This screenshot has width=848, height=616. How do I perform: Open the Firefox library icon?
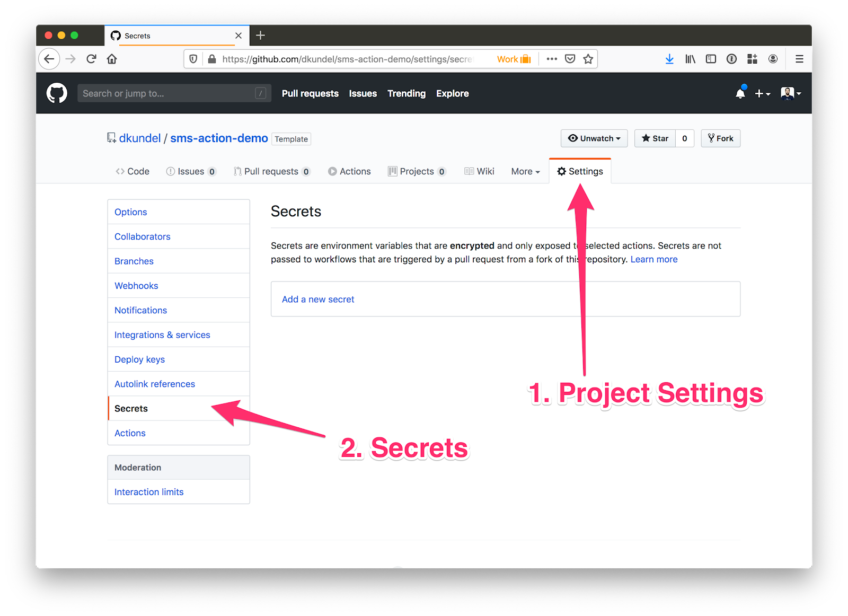coord(690,59)
